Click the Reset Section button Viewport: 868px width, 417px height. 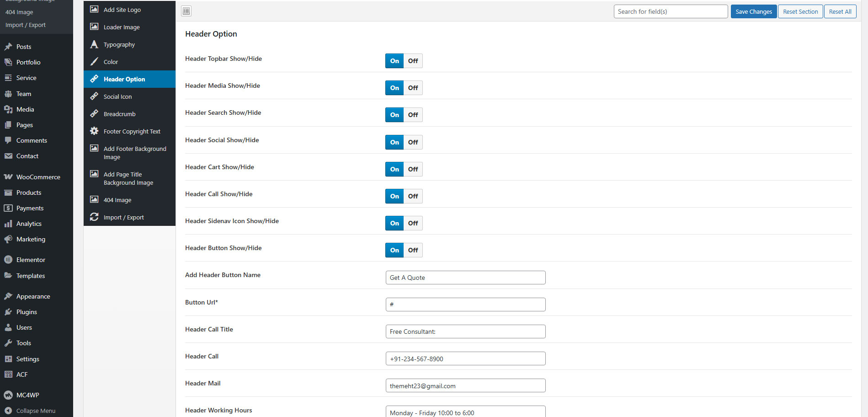[800, 11]
